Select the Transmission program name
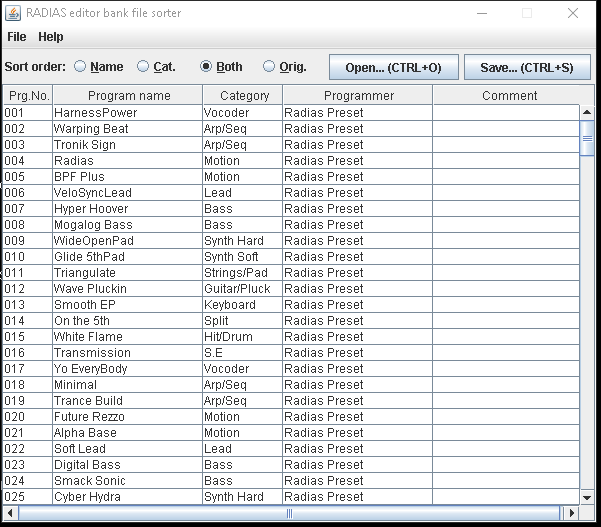The image size is (601, 527). 127,353
